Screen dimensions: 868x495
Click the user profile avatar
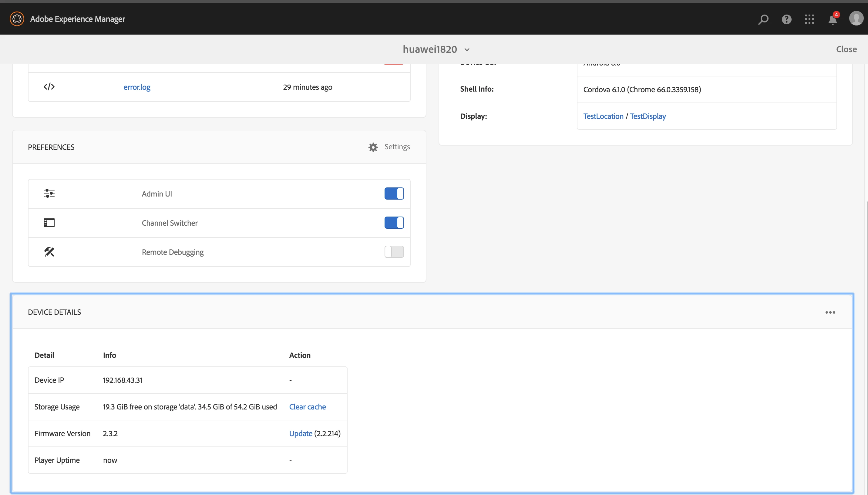point(856,19)
